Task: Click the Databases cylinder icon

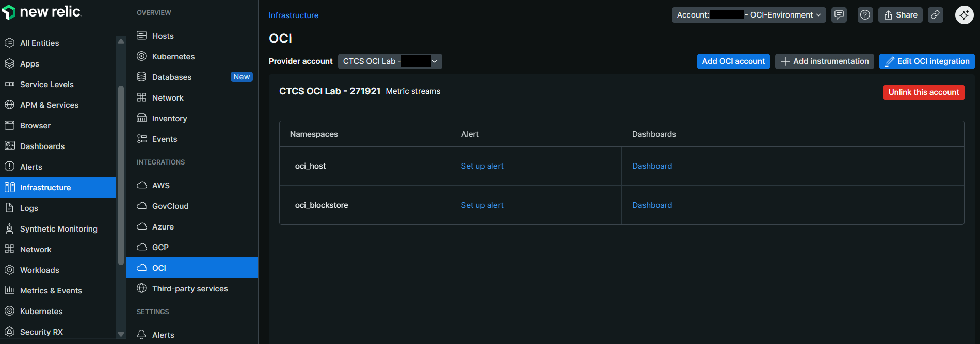Action: [141, 77]
